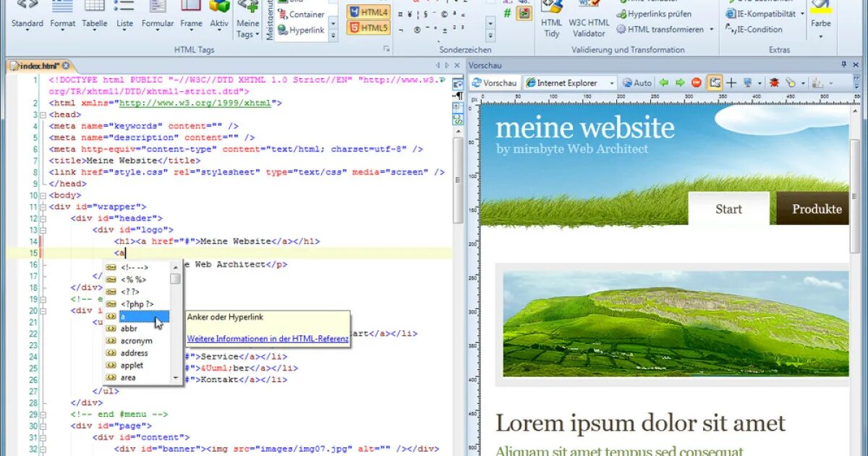Toggle the highlighted preview sync button
Image resolution: width=868 pixels, height=456 pixels.
[x=715, y=83]
